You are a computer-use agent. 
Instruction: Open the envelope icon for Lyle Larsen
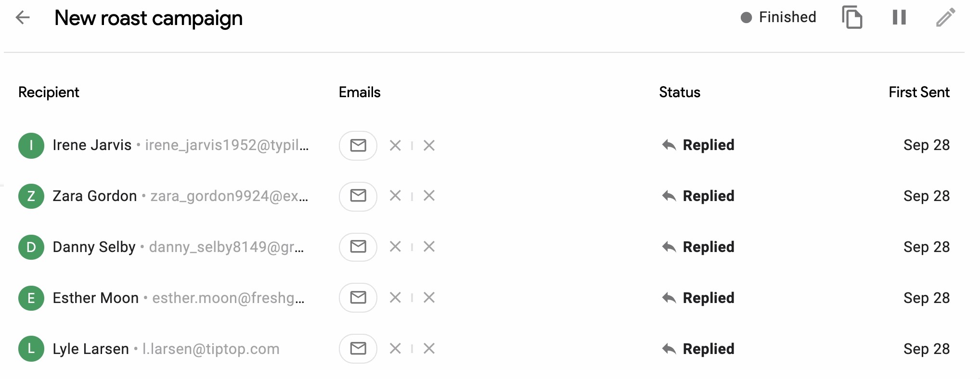[x=358, y=349]
